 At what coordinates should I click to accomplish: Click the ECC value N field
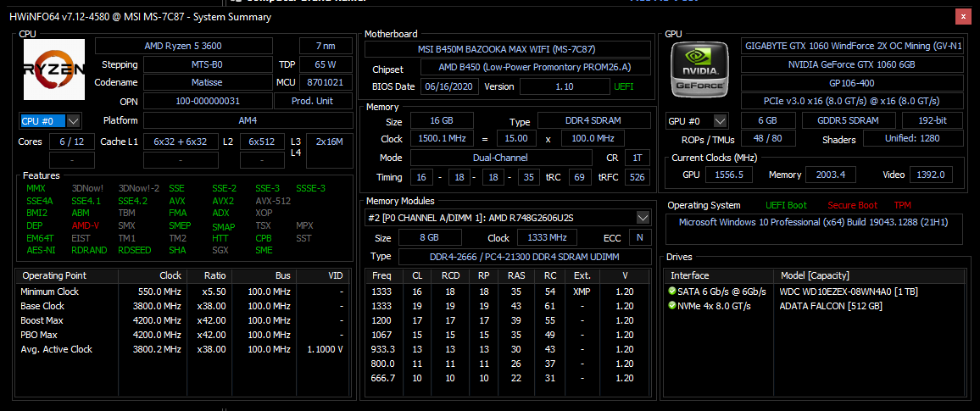coord(639,237)
